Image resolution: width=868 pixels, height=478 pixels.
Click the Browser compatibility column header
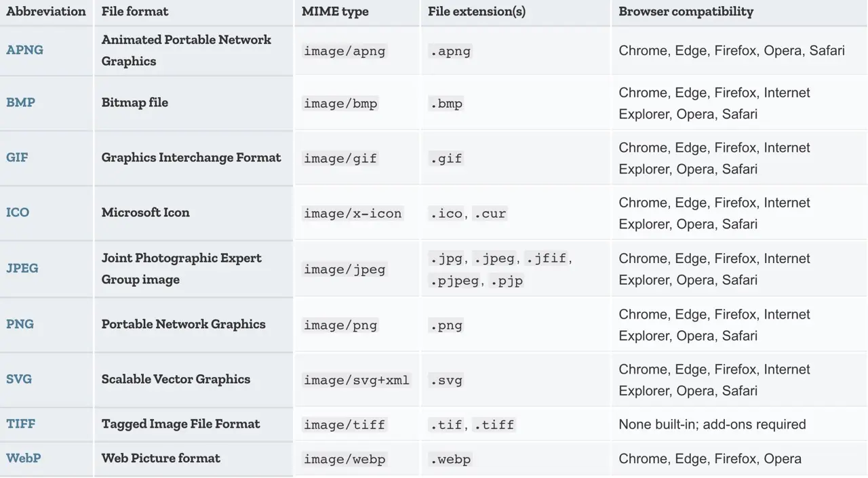[686, 12]
